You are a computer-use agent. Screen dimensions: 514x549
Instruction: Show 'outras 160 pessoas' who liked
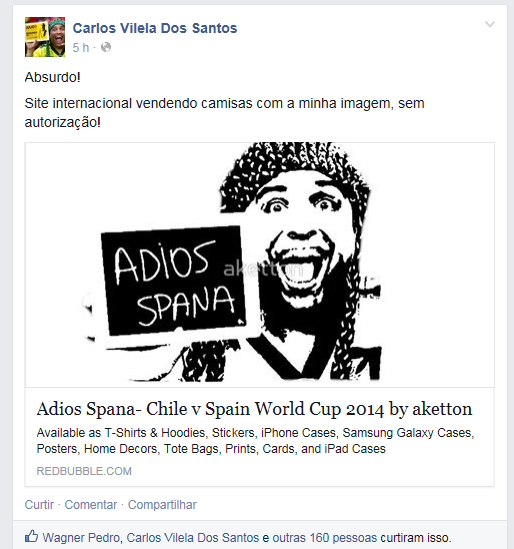[x=325, y=537]
